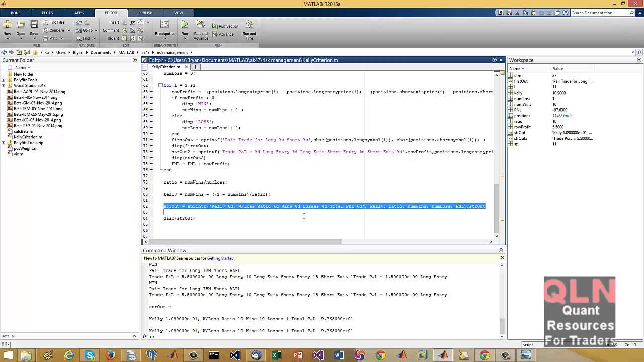This screenshot has height=362, width=644.
Task: Switch to the VIEW tab
Action: [178, 13]
